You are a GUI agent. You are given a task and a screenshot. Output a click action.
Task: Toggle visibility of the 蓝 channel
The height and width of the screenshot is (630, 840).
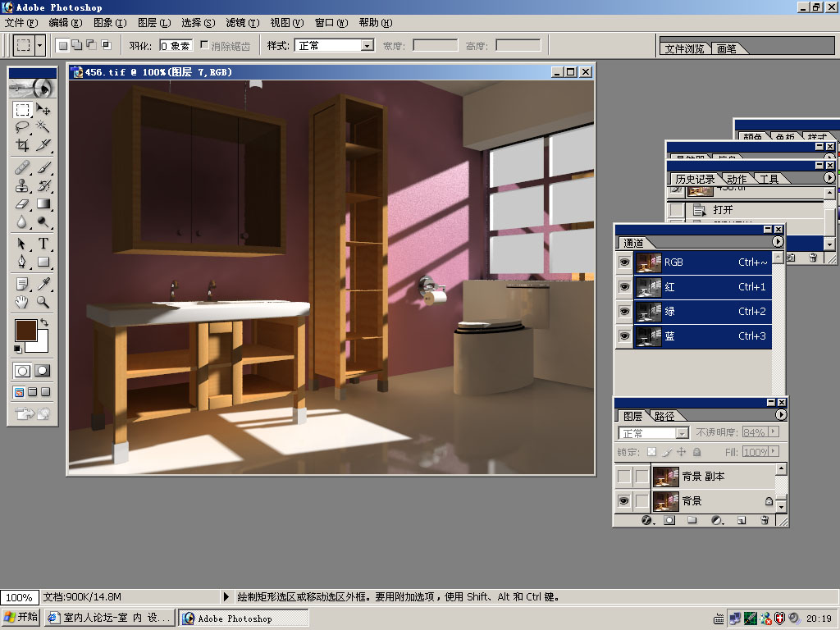click(x=624, y=336)
